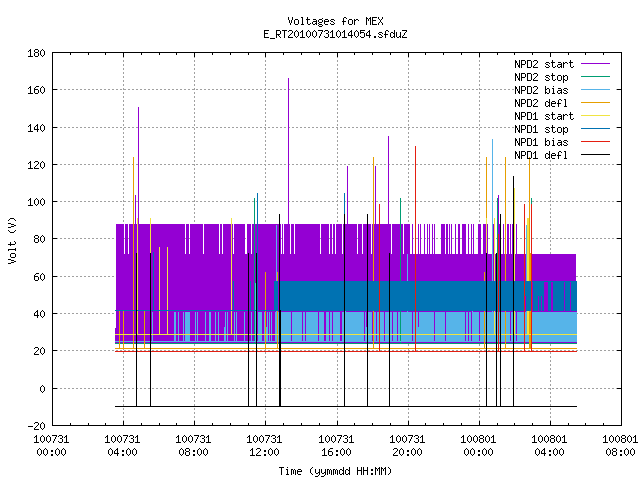Click the 0 tick on the voltage axis

coord(42,389)
